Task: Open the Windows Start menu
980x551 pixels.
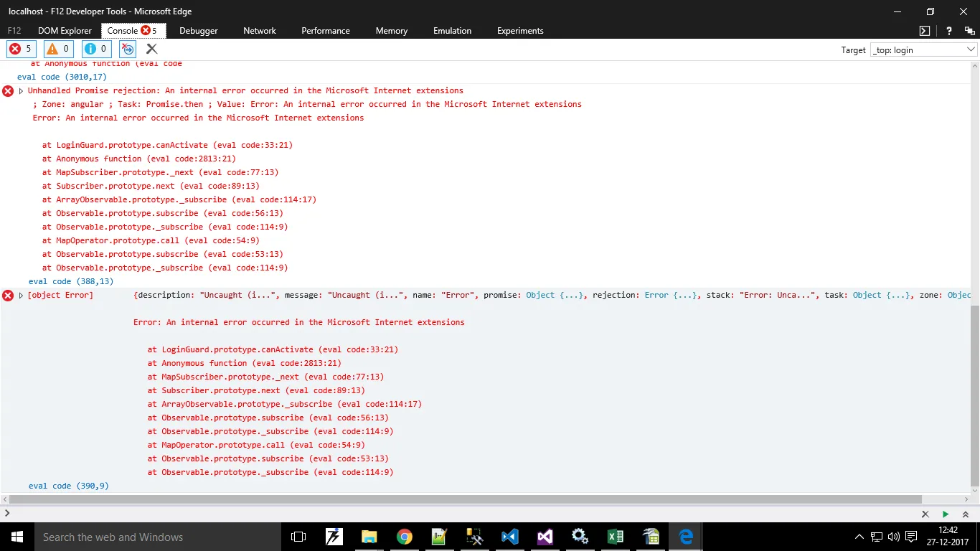Action: 17,537
